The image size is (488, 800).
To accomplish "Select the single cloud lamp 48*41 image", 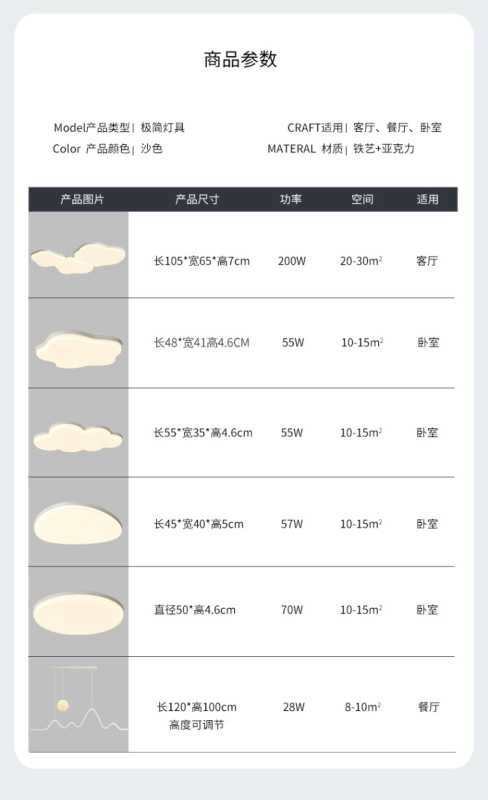I will tap(78, 343).
